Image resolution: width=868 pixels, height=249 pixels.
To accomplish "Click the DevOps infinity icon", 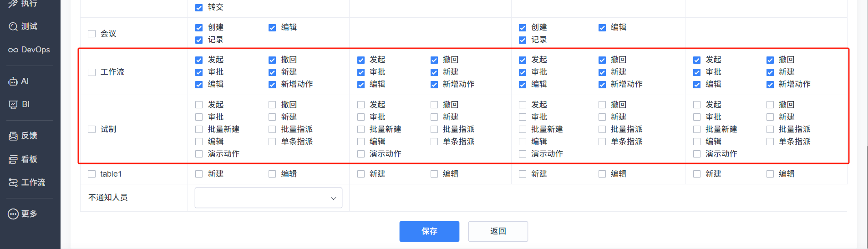I will pyautogui.click(x=13, y=50).
